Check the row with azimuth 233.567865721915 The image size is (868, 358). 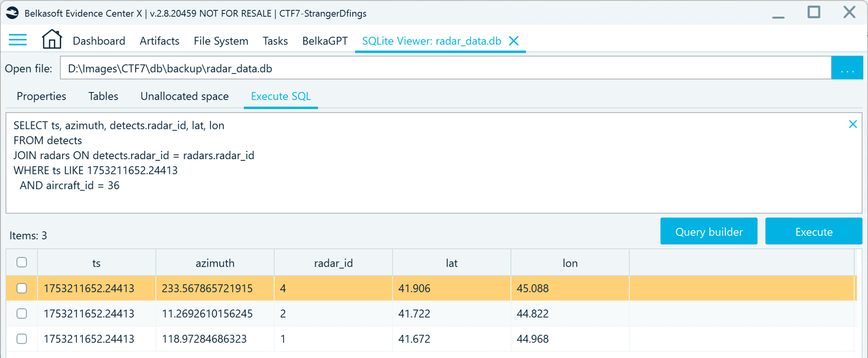22,288
